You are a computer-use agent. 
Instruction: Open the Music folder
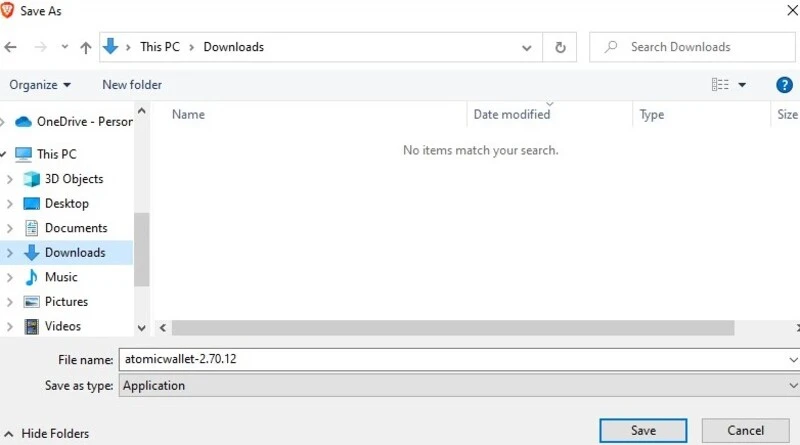coord(61,277)
